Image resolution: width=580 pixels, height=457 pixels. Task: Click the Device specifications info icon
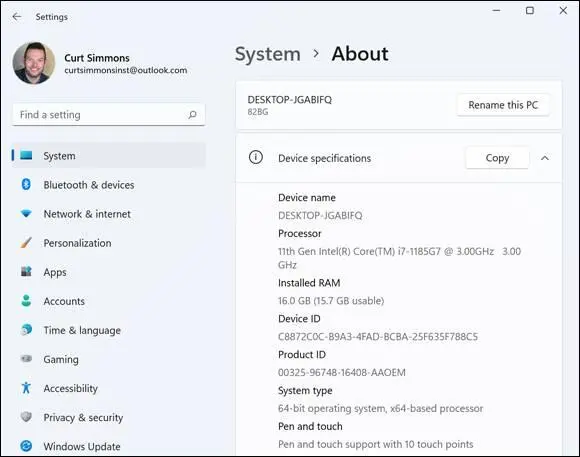[x=256, y=157]
